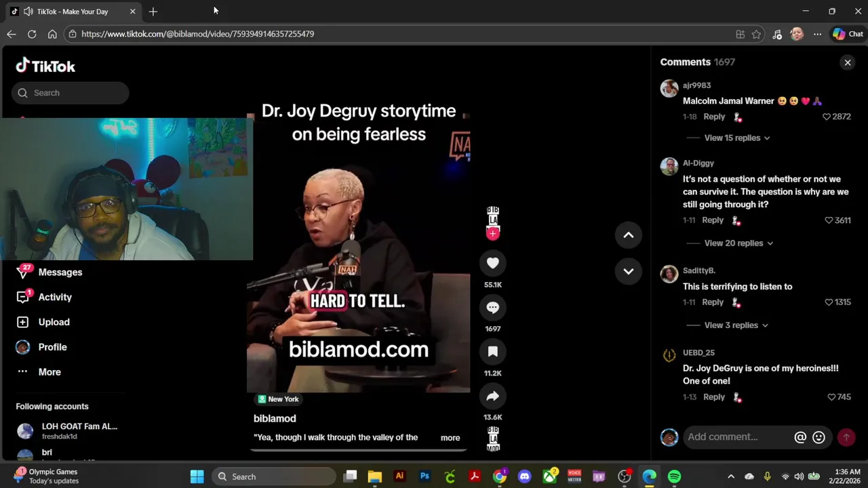This screenshot has height=488, width=868.
Task: Open the ajr9983 profile avatar
Action: (x=669, y=89)
